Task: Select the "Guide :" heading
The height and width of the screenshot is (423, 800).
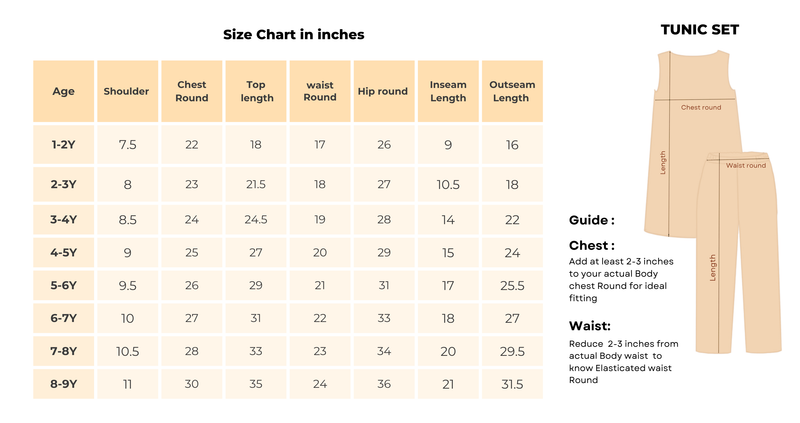Action: 591,220
